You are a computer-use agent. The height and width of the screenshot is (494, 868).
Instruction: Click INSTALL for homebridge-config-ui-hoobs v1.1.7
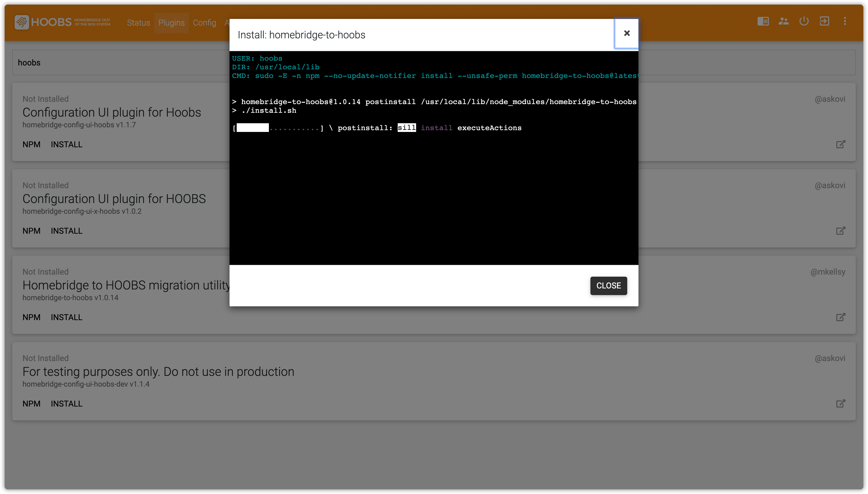(x=66, y=144)
